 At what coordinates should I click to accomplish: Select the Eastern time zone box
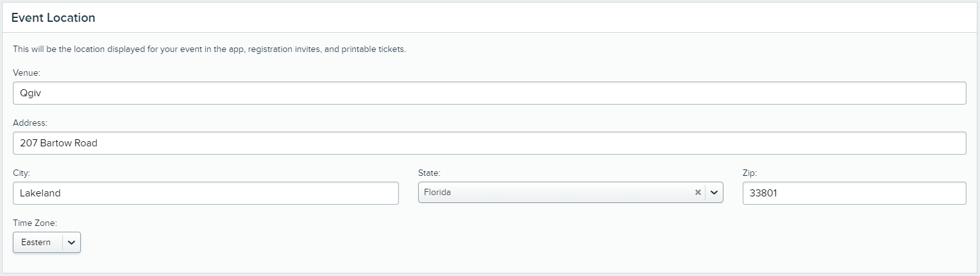coord(47,243)
